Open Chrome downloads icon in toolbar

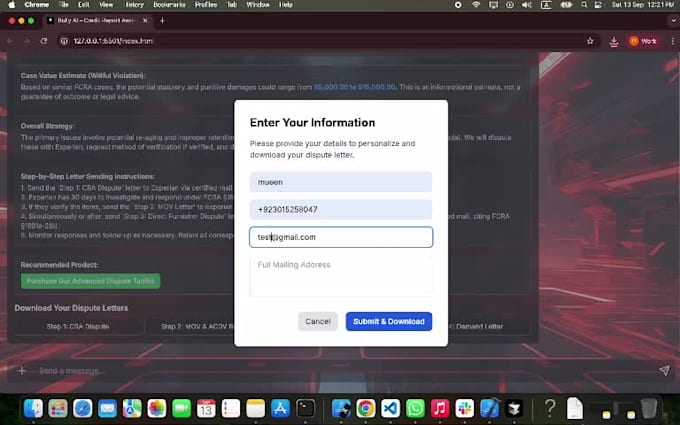coord(614,41)
